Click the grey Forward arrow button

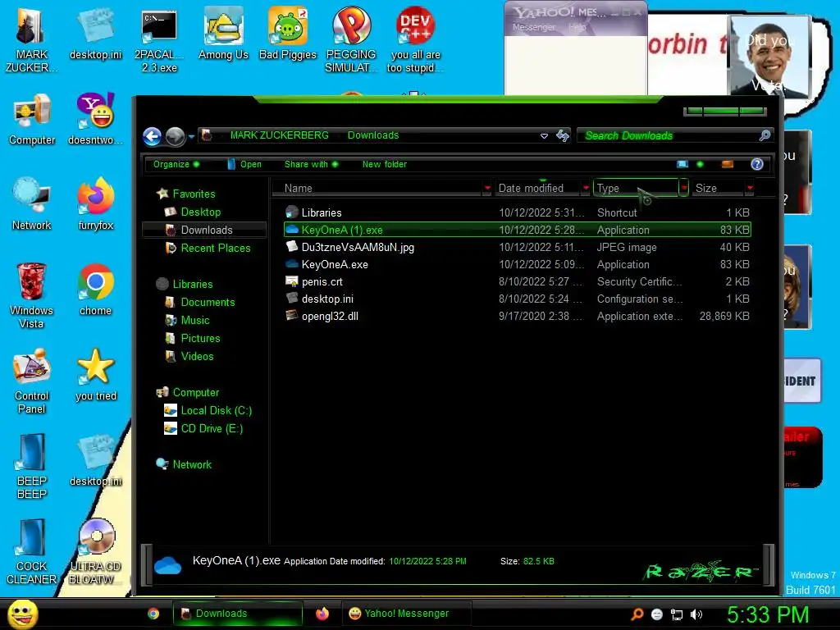tap(175, 137)
